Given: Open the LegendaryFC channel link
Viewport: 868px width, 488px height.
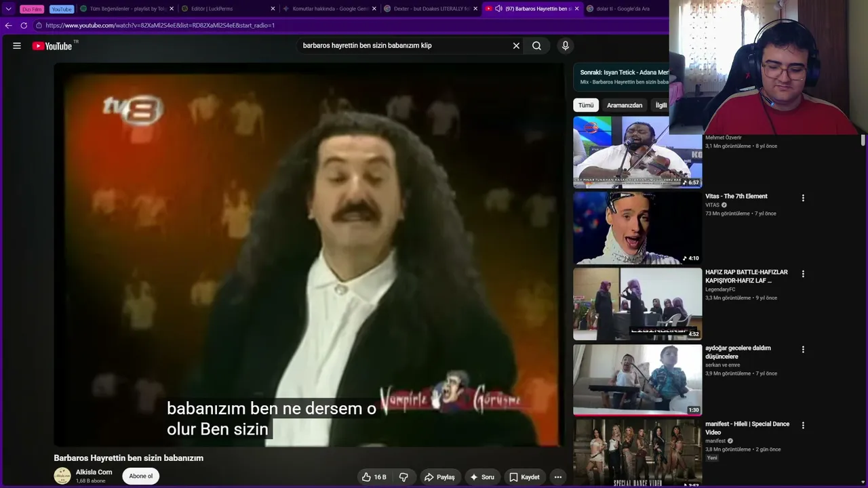Looking at the screenshot, I should (x=720, y=289).
